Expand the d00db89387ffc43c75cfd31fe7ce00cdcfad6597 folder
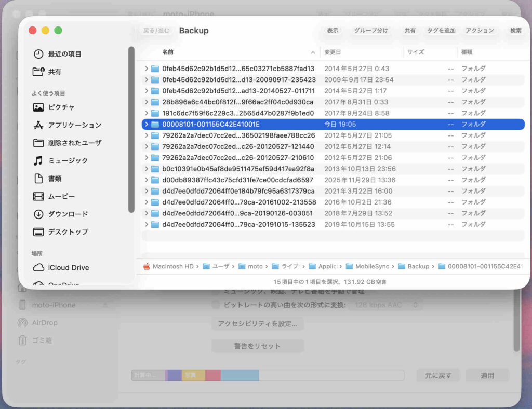Screen dimensions: 532x409 click(x=147, y=180)
